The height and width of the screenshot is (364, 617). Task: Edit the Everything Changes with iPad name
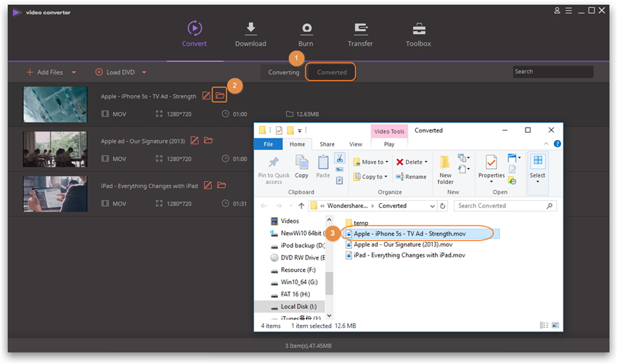click(x=208, y=185)
